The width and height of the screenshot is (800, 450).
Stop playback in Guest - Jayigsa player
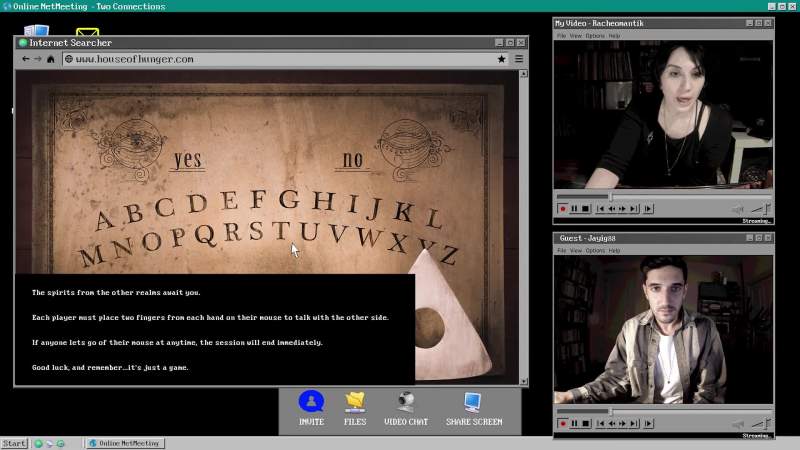pyautogui.click(x=586, y=423)
